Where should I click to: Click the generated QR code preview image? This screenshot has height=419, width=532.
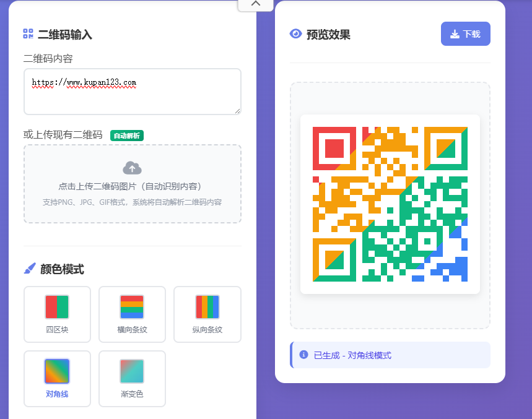point(390,204)
